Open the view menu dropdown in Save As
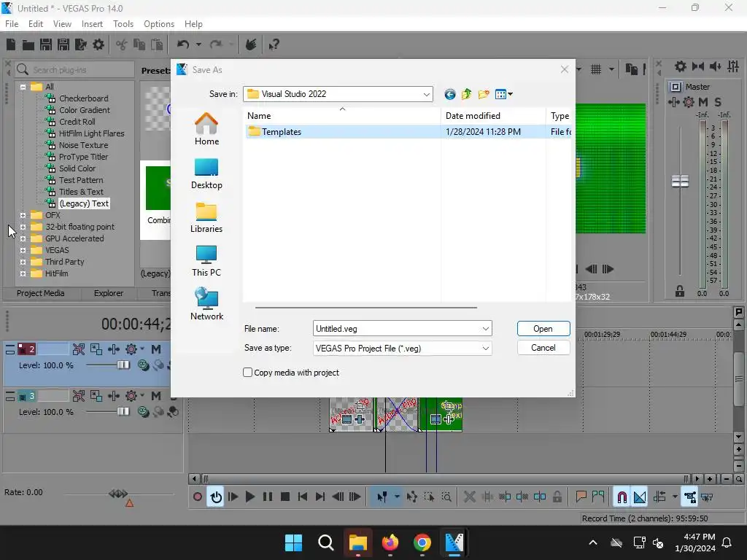Screen dimensions: 747x560 tap(510, 94)
